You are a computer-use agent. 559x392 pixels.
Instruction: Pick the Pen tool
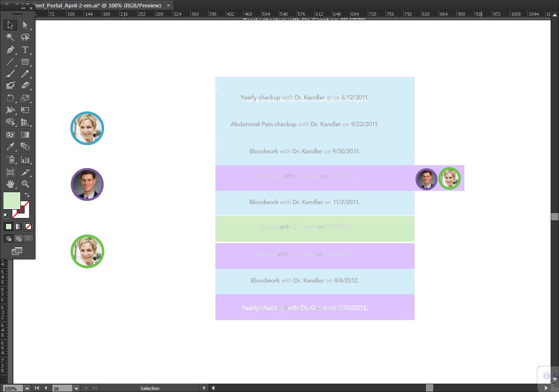[10, 50]
